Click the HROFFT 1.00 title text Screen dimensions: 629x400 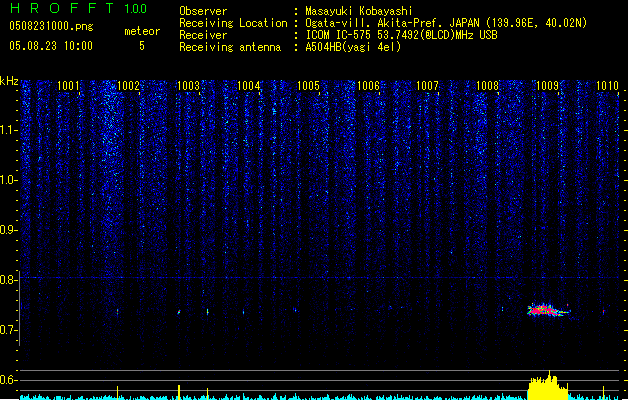coord(79,8)
